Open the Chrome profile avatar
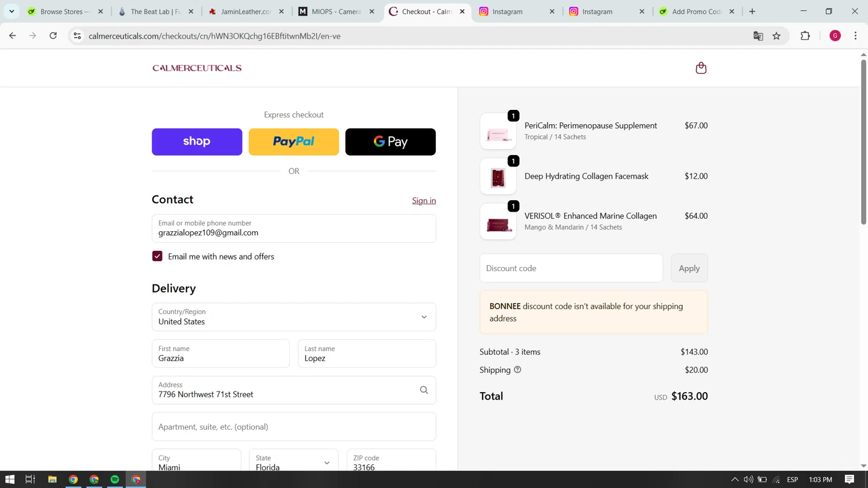This screenshot has height=488, width=868. click(835, 36)
